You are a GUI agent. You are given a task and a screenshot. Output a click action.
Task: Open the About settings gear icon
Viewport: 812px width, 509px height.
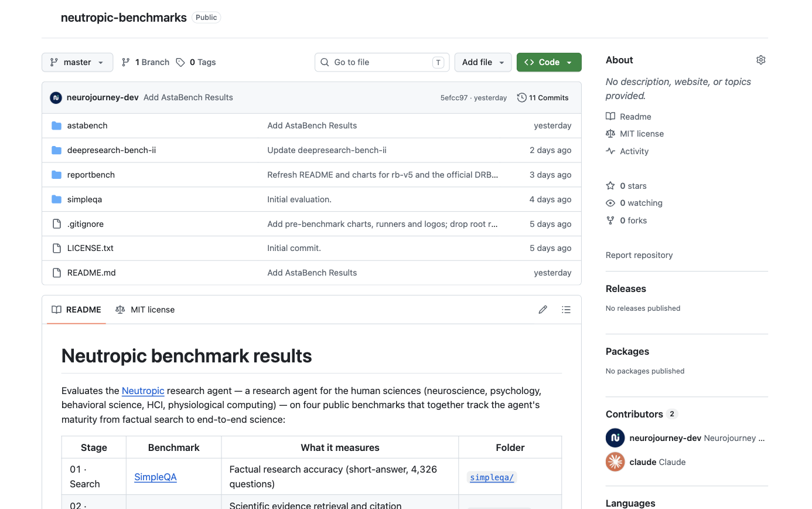point(761,60)
